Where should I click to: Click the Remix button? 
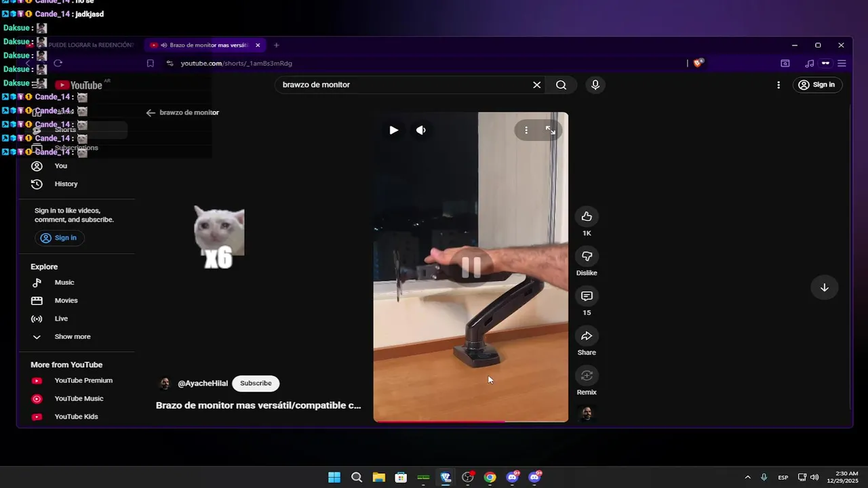(587, 375)
